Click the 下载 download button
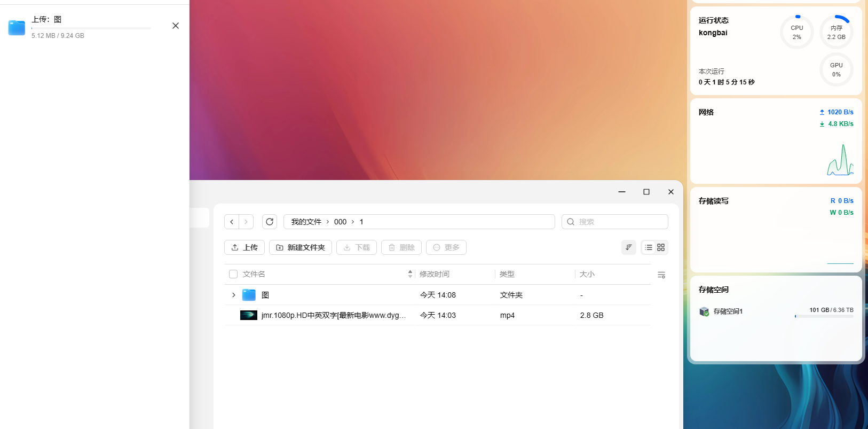The image size is (868, 429). point(357,247)
